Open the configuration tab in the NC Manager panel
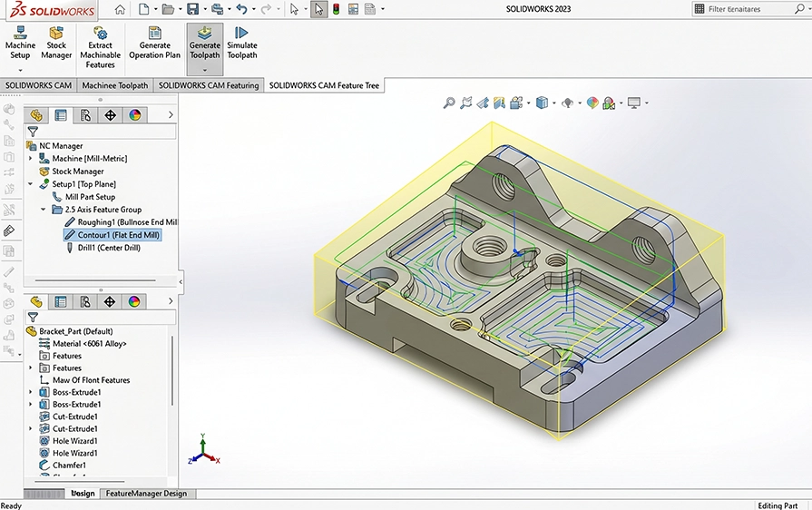812x510 pixels. point(85,115)
